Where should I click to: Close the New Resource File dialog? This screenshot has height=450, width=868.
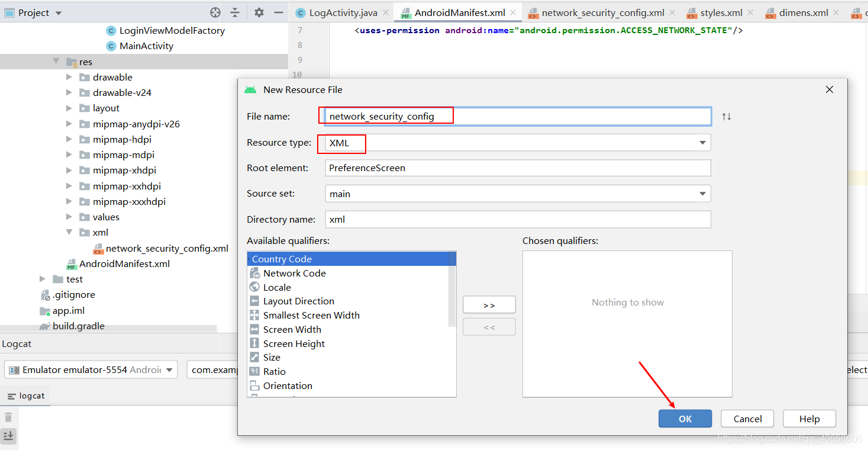click(x=830, y=89)
